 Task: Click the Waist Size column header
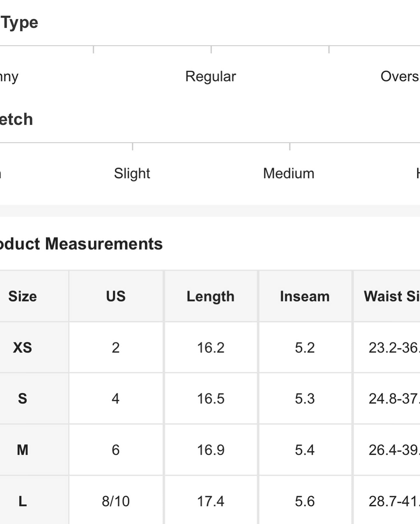pyautogui.click(x=391, y=297)
